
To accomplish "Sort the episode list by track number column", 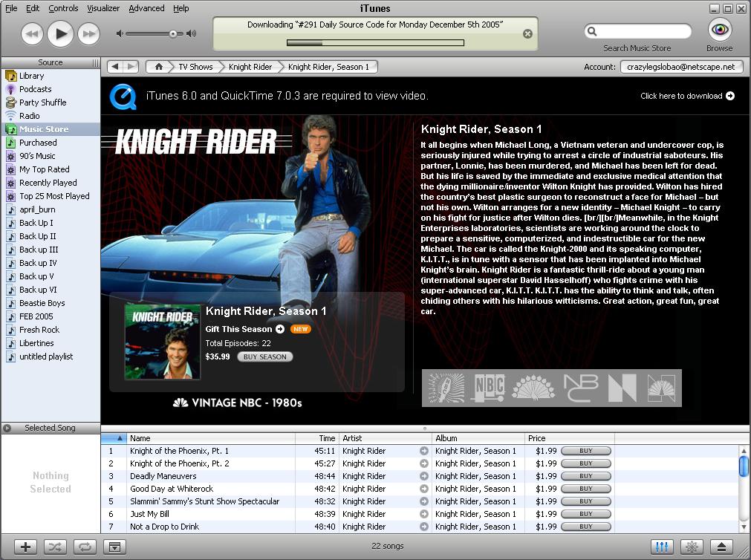I will (x=114, y=438).
